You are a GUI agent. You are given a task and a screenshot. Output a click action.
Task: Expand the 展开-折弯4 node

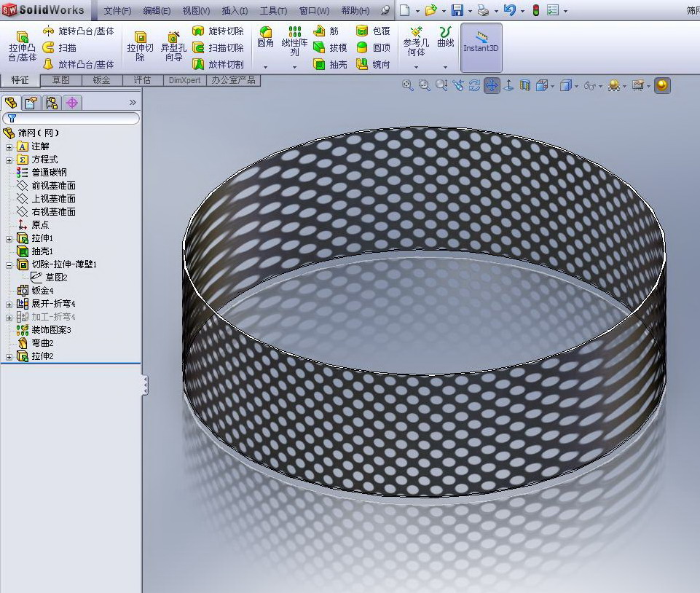(x=9, y=305)
